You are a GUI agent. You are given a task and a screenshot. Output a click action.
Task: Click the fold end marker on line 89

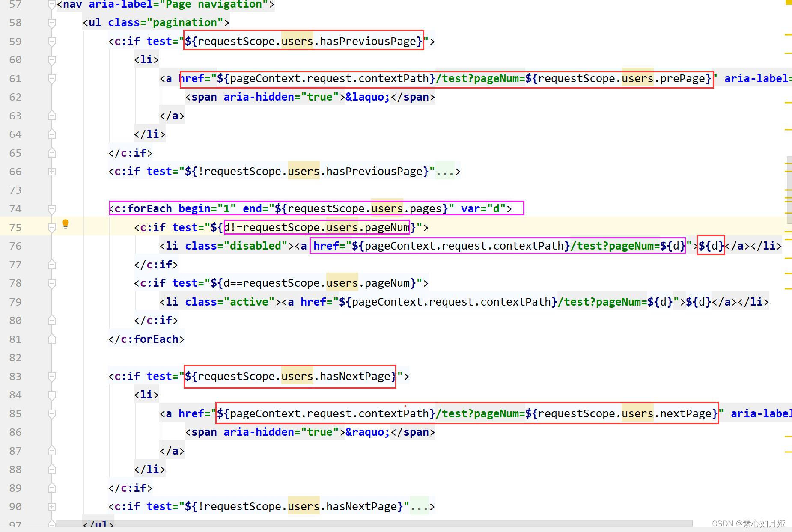pyautogui.click(x=52, y=488)
